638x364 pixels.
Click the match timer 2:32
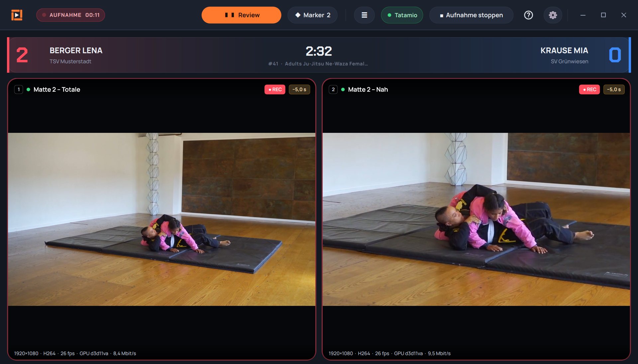click(x=319, y=51)
